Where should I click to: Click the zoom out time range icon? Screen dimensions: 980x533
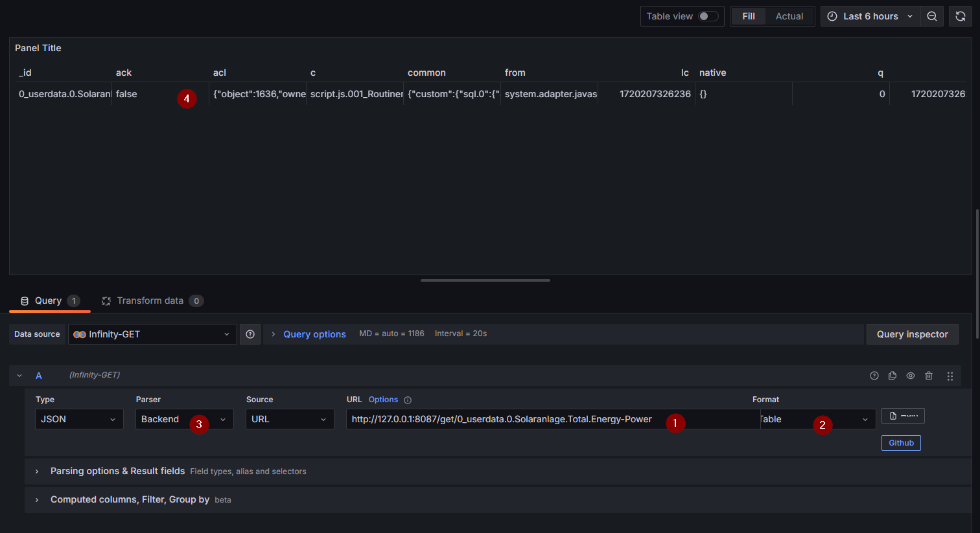[931, 16]
